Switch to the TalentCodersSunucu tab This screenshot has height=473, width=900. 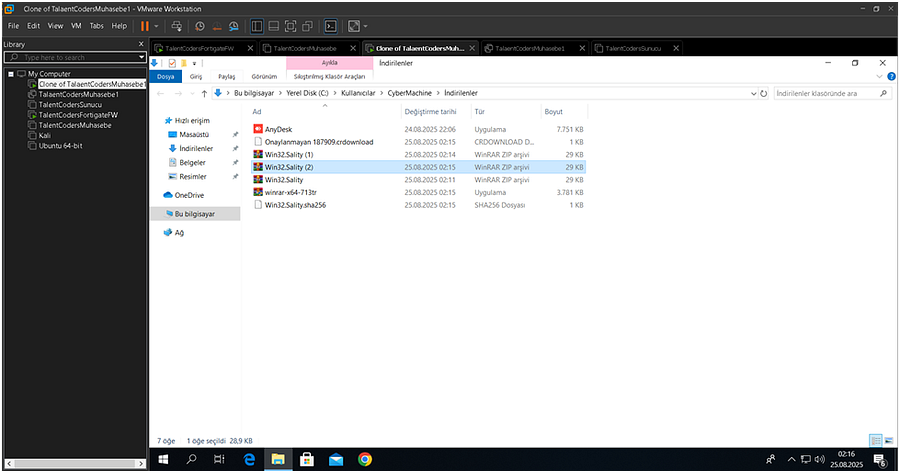[x=633, y=48]
